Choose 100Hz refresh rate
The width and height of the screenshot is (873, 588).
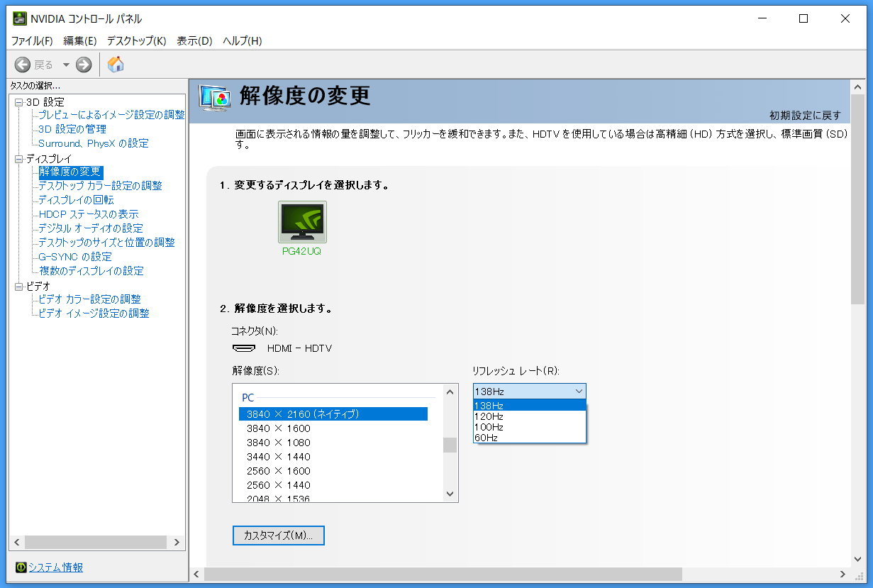point(530,427)
